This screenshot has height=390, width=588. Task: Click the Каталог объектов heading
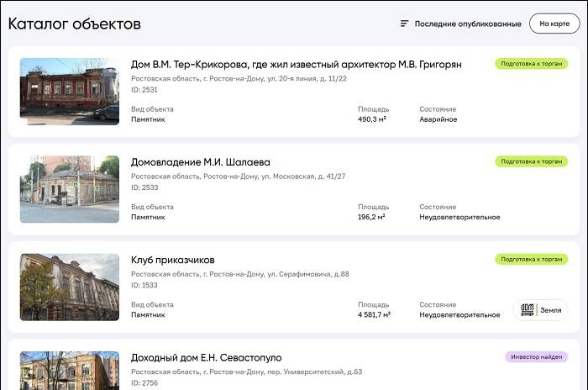pos(74,24)
